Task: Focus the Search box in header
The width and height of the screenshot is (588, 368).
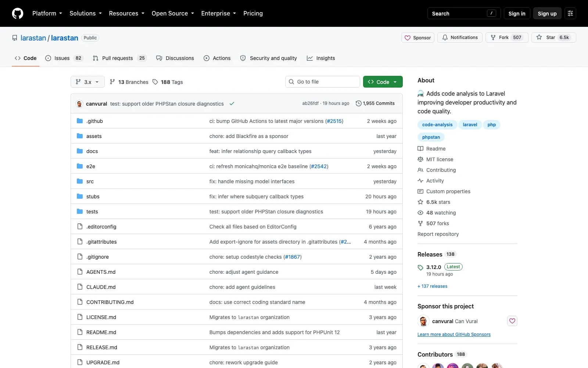Action: [464, 13]
